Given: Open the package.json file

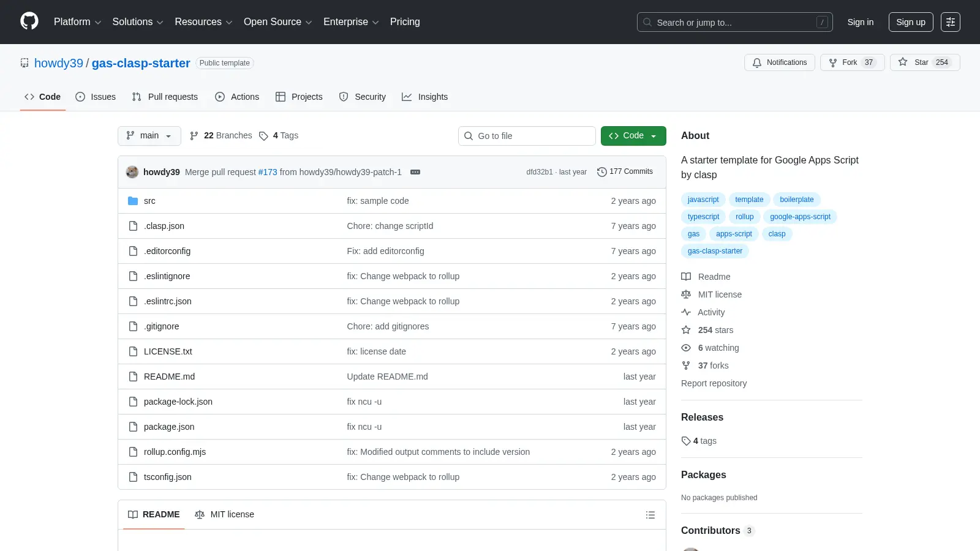Looking at the screenshot, I should click(x=169, y=427).
